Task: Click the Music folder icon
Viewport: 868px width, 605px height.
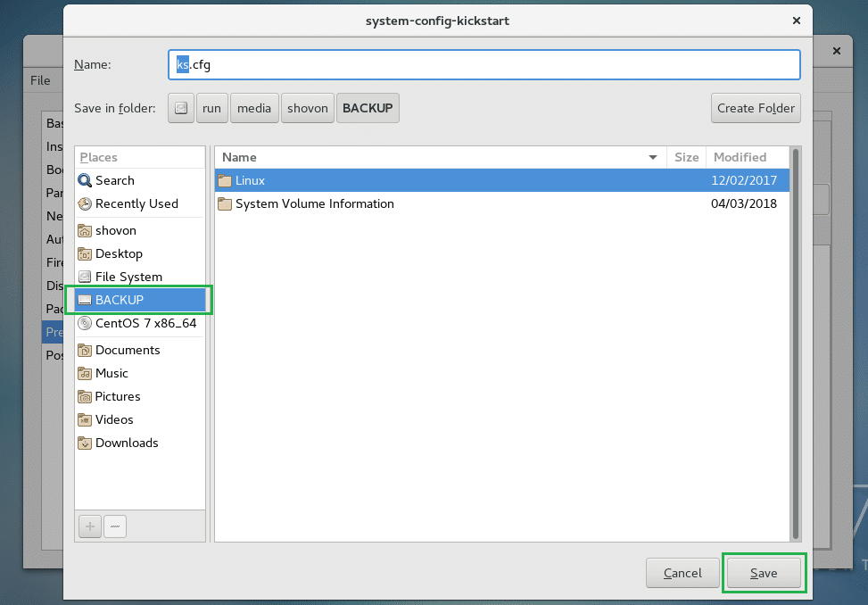Action: [x=85, y=373]
